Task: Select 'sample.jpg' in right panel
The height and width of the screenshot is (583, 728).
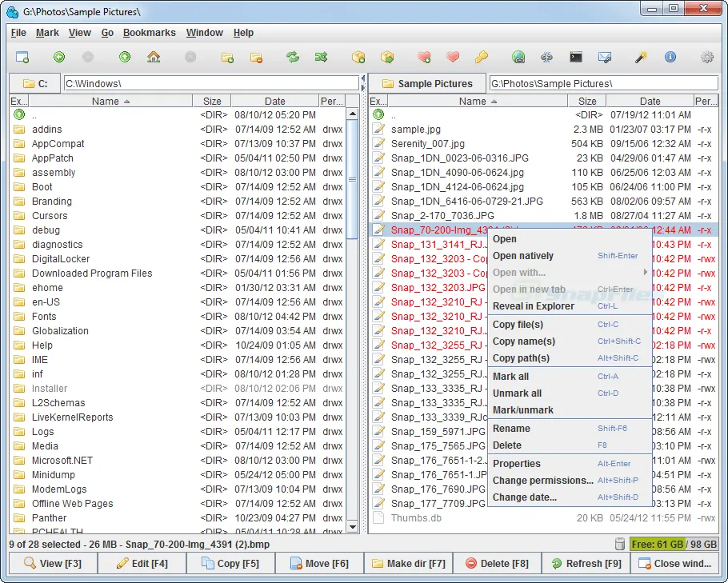Action: tap(543, 129)
